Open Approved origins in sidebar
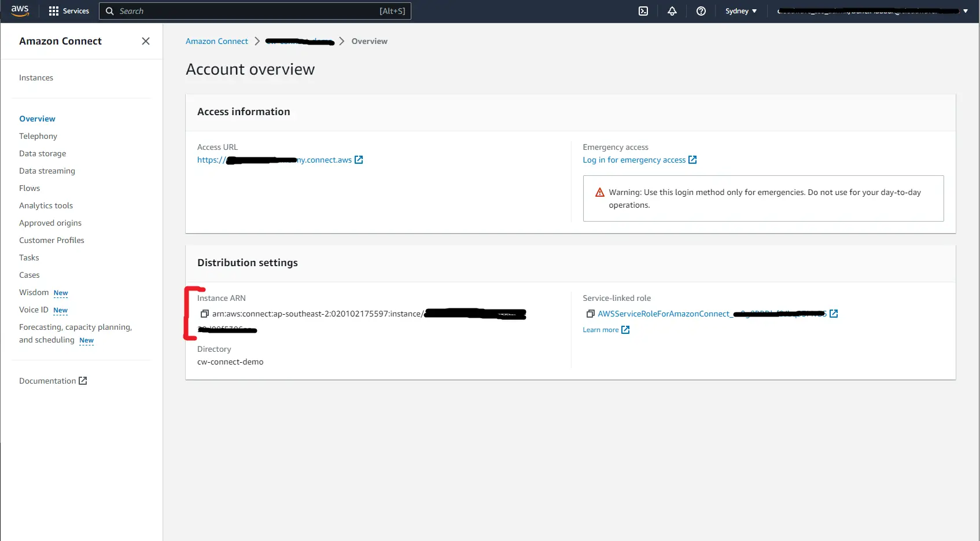The width and height of the screenshot is (980, 541). tap(50, 223)
